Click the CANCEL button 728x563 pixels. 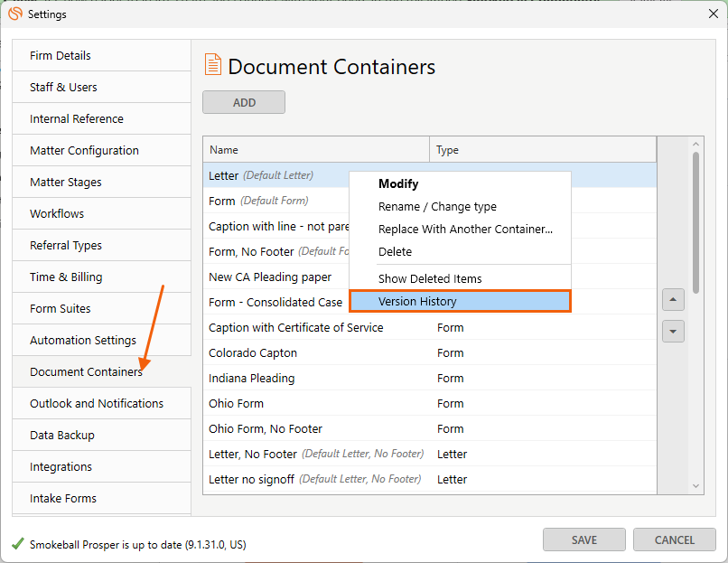pyautogui.click(x=674, y=540)
